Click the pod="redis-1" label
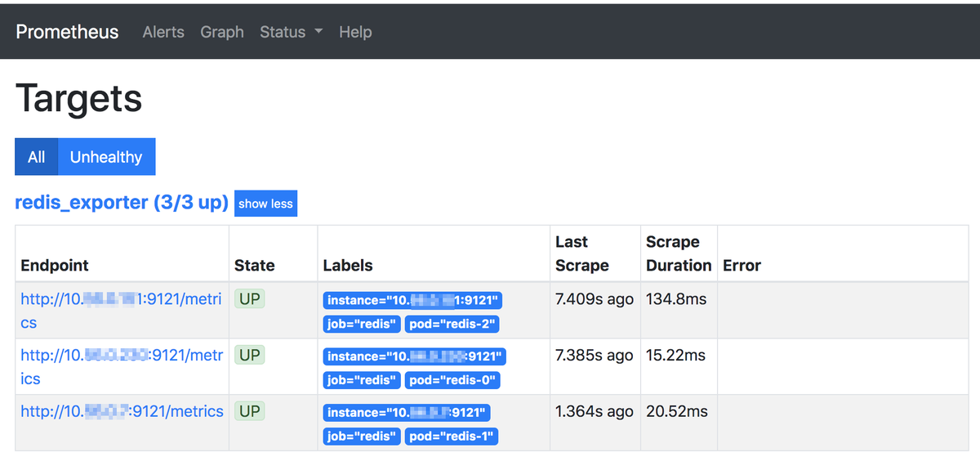The image size is (980, 466). point(452,437)
